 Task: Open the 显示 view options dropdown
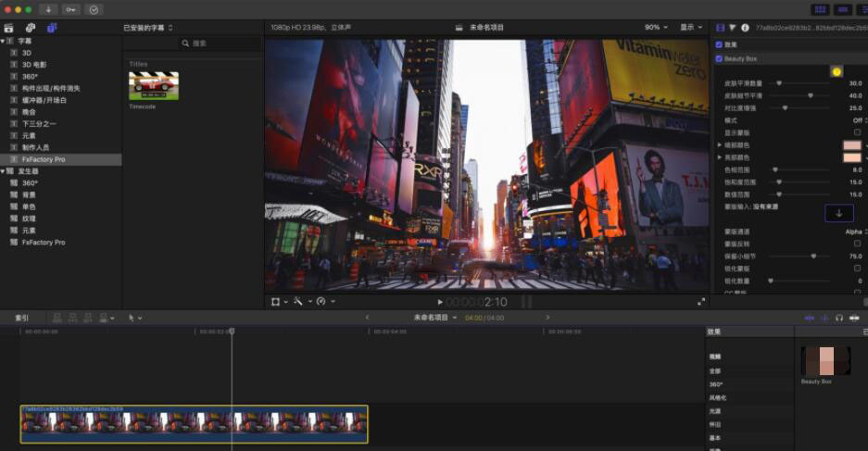[x=691, y=27]
